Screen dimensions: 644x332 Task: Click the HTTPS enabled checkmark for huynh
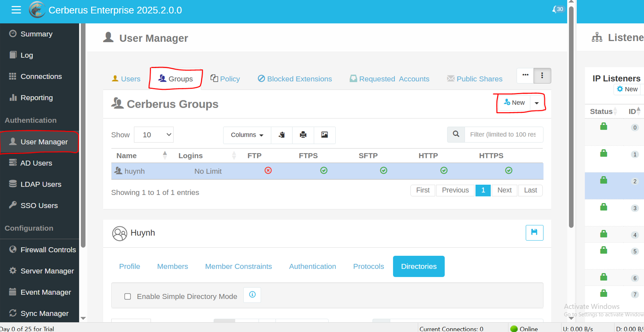tap(509, 170)
